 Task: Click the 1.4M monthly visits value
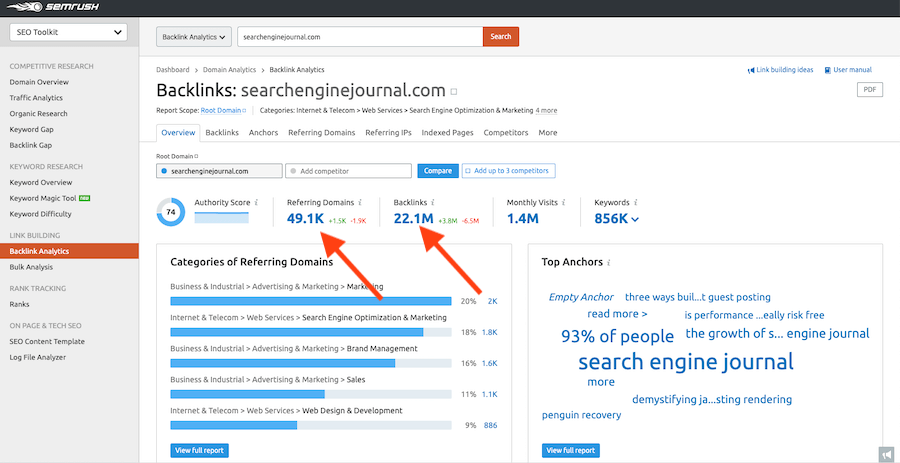click(x=523, y=218)
